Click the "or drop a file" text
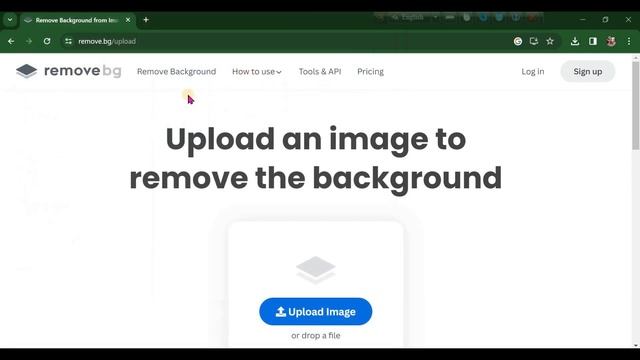Image resolution: width=640 pixels, height=360 pixels. click(x=316, y=336)
